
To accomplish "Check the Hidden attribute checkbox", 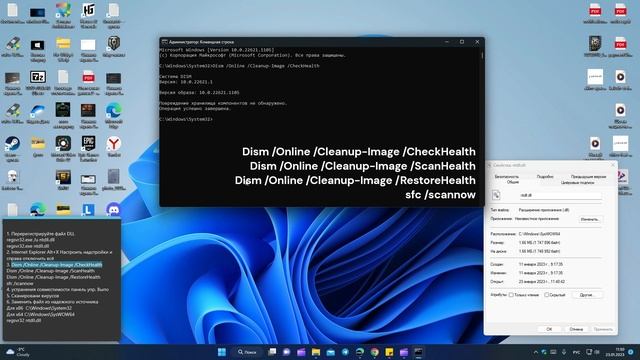I will (x=546, y=295).
